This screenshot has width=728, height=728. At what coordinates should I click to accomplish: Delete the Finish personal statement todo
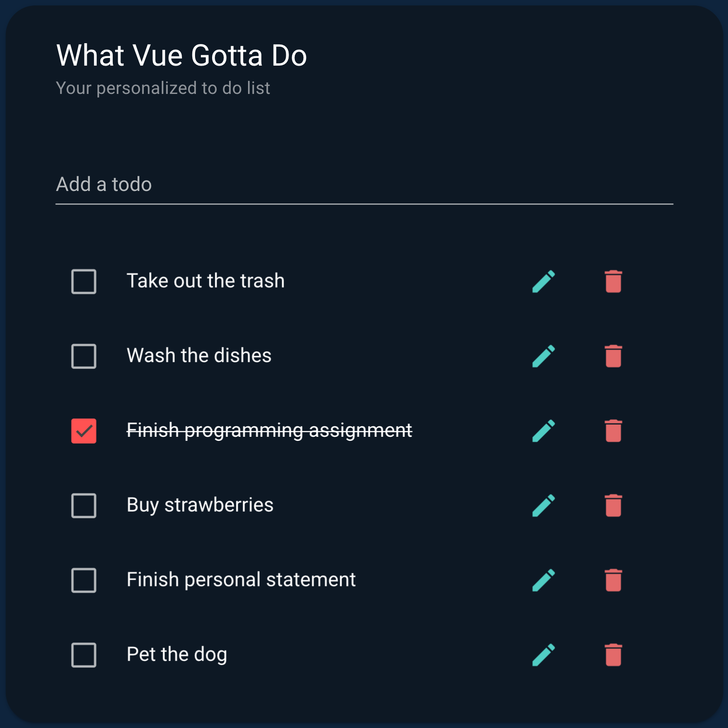point(613,580)
